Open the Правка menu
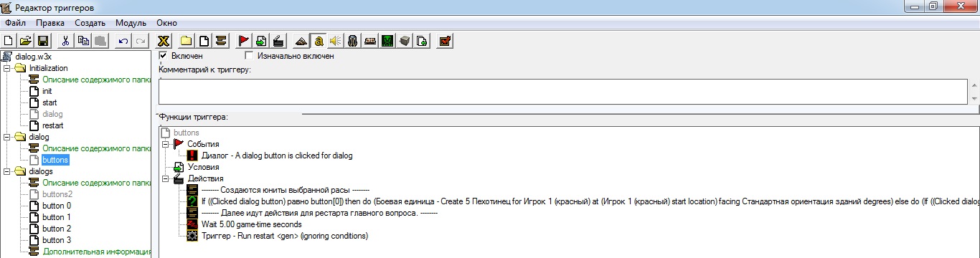 tap(50, 23)
